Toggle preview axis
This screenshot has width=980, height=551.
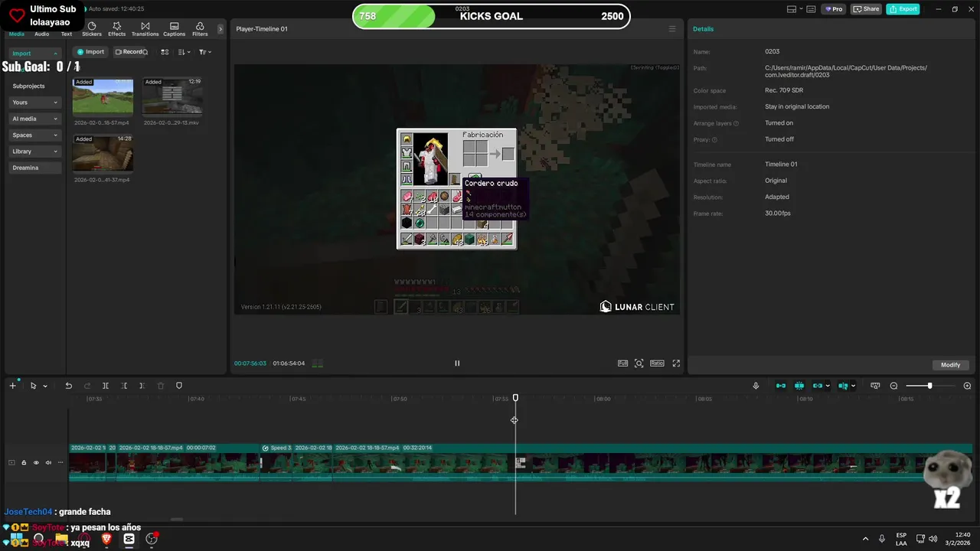click(x=842, y=386)
